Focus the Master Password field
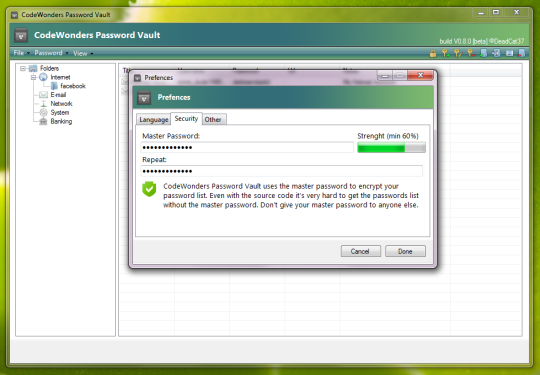The width and height of the screenshot is (540, 375). click(x=247, y=147)
